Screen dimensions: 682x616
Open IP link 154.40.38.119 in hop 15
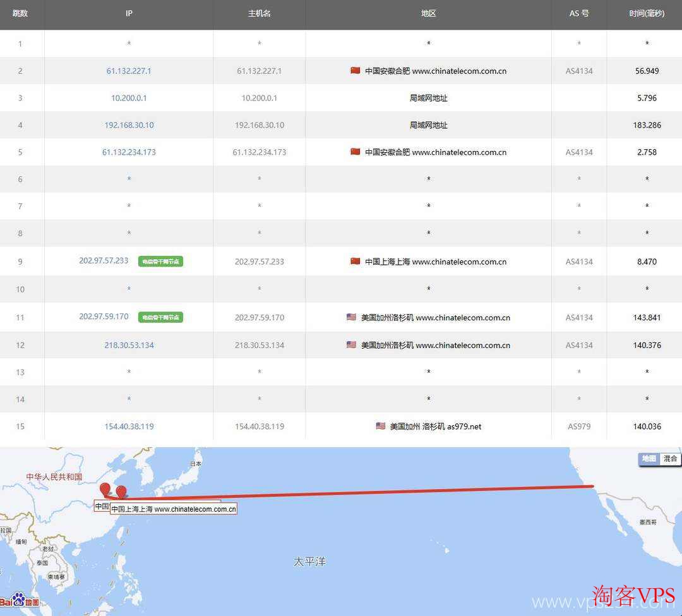coord(129,426)
